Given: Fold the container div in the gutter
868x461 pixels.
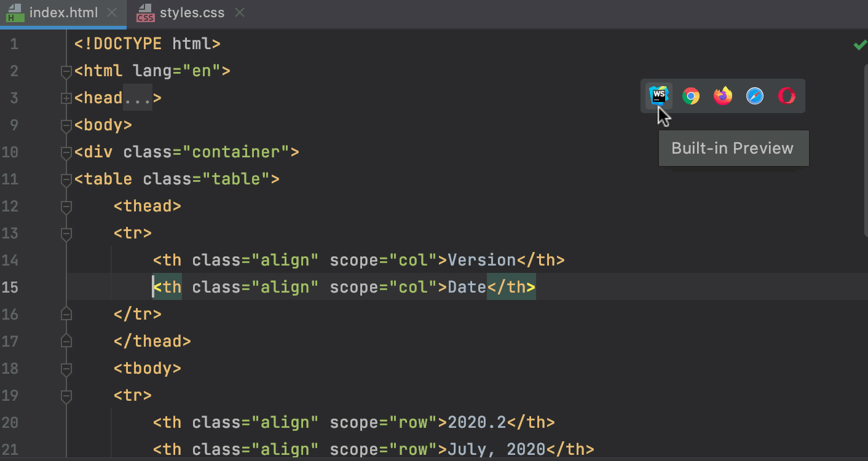Looking at the screenshot, I should point(66,152).
